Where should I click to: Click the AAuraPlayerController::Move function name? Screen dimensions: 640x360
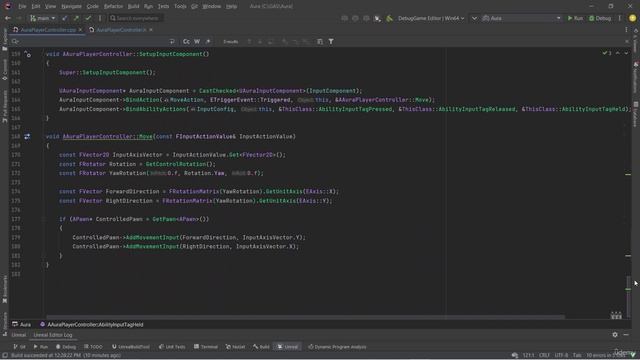pos(108,136)
